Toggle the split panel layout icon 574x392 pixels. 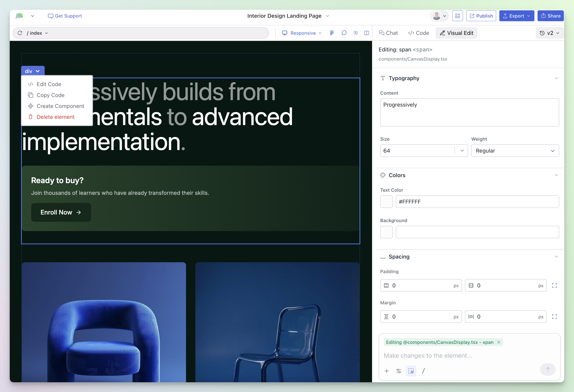[367, 33]
